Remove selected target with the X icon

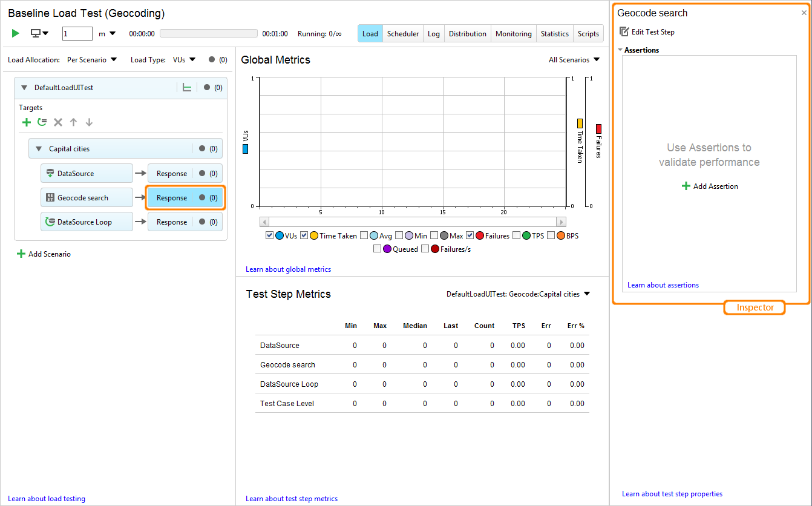click(x=57, y=122)
